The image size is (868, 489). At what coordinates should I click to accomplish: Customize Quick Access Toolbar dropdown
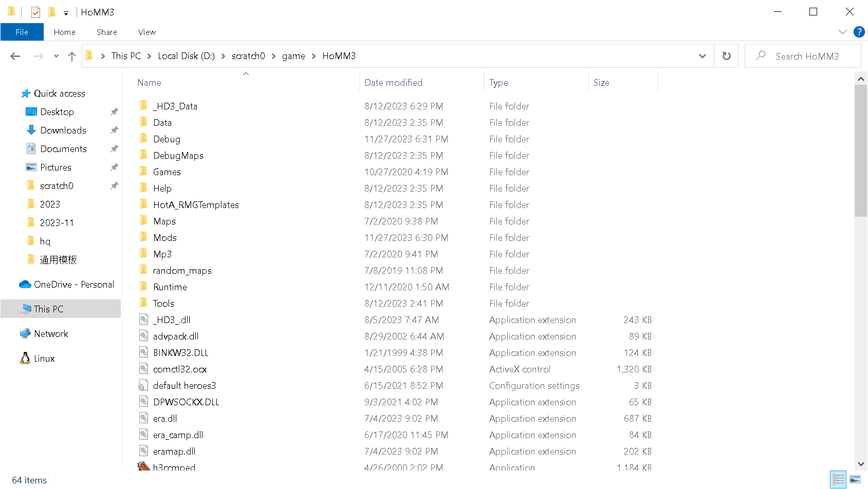(x=66, y=13)
